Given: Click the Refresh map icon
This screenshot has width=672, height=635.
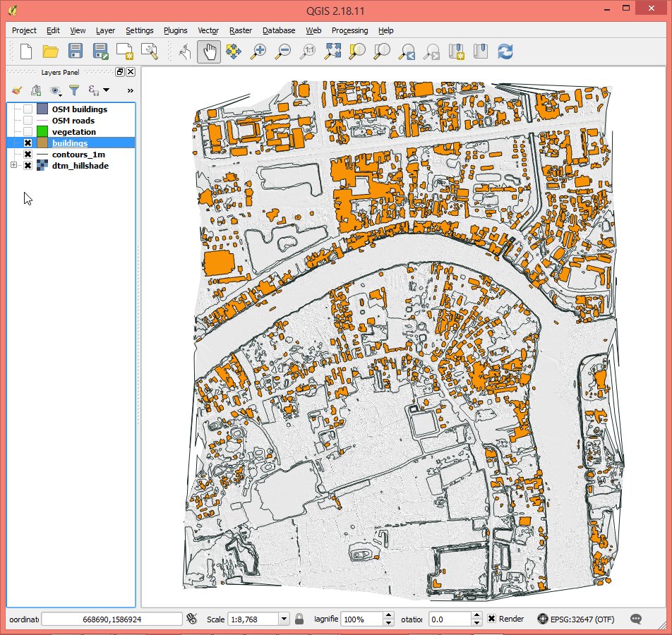Looking at the screenshot, I should [505, 52].
